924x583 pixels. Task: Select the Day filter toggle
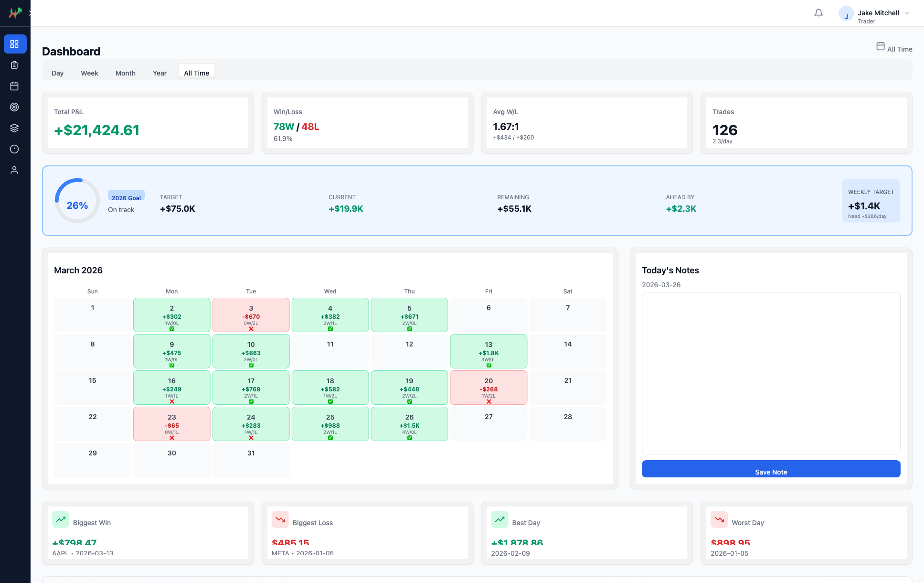(57, 73)
